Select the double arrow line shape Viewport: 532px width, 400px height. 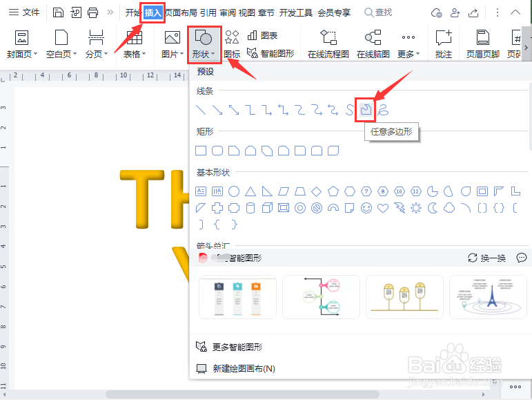[x=234, y=110]
